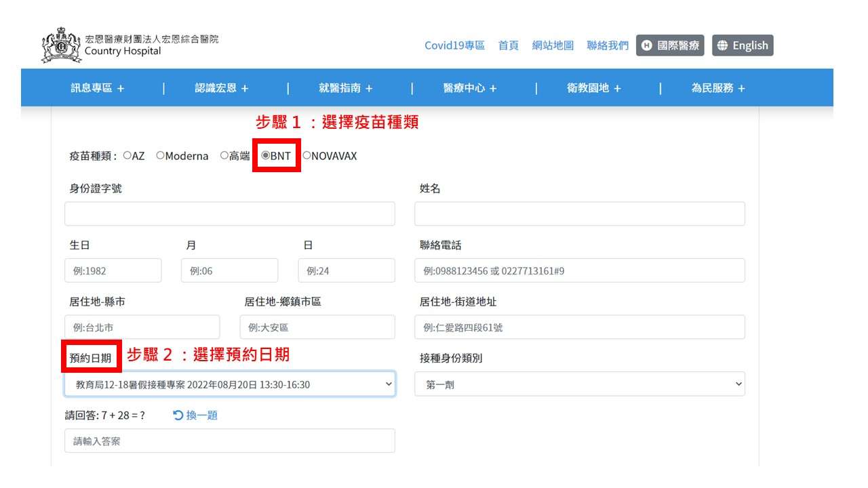Screen dimensions: 868x488
Task: Focus the 身份證字號 input field
Action: click(x=229, y=213)
